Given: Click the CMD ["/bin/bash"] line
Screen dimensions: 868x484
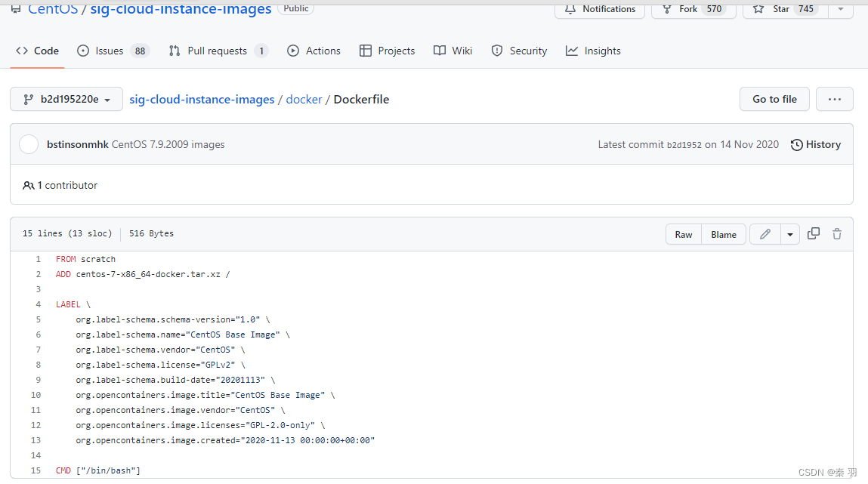Looking at the screenshot, I should coord(98,470).
